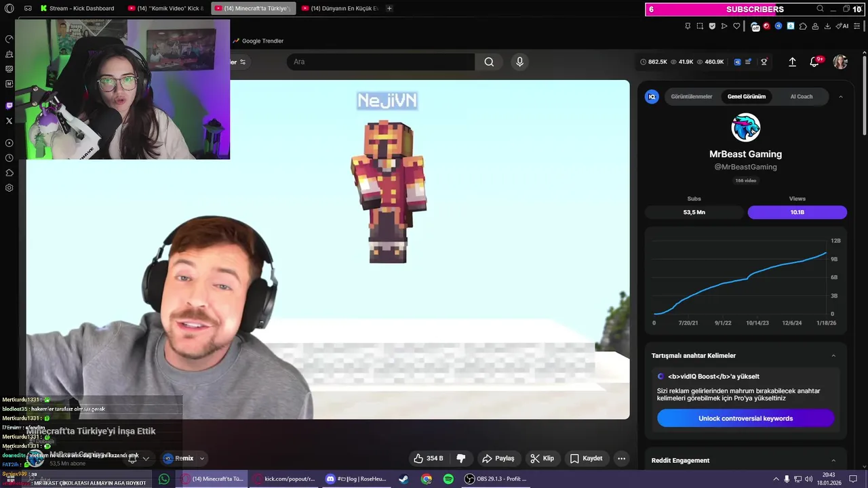Click the MrBeast Gaming channel name
The image size is (868, 488).
pyautogui.click(x=745, y=154)
